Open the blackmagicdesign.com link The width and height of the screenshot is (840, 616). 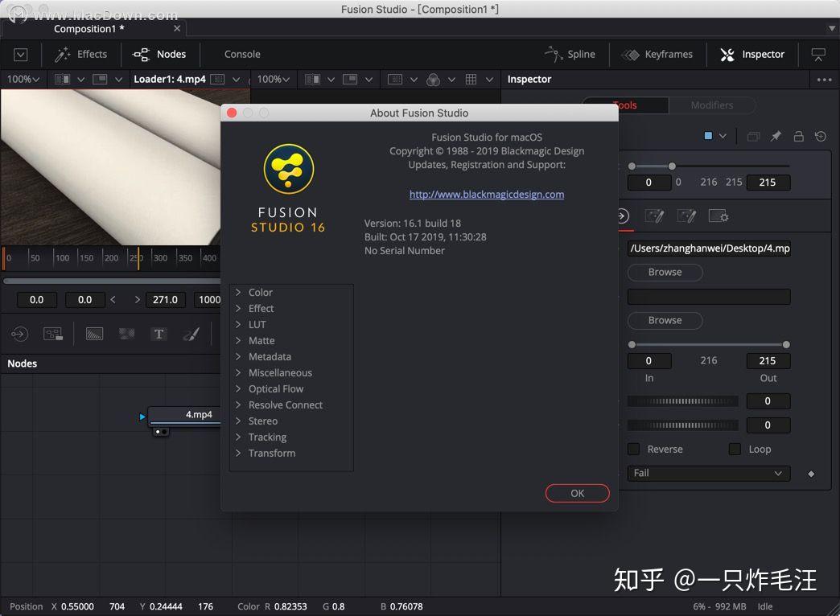(486, 194)
